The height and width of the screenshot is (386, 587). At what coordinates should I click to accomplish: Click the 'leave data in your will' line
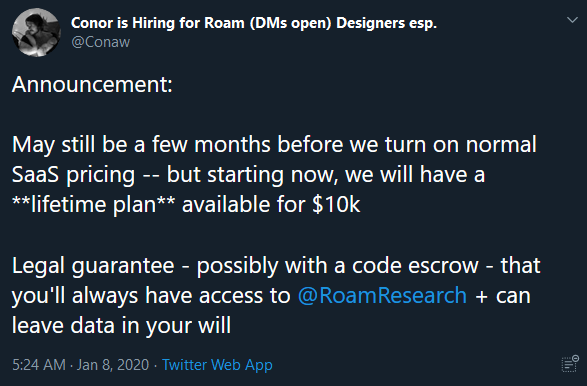click(121, 325)
